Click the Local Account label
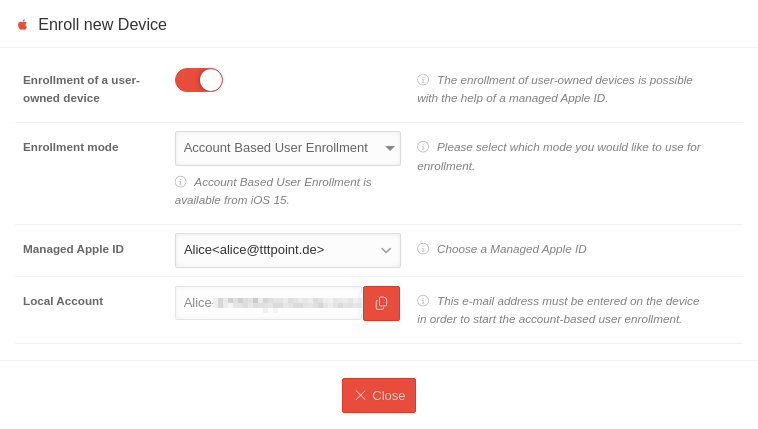This screenshot has height=429, width=758. 63,301
